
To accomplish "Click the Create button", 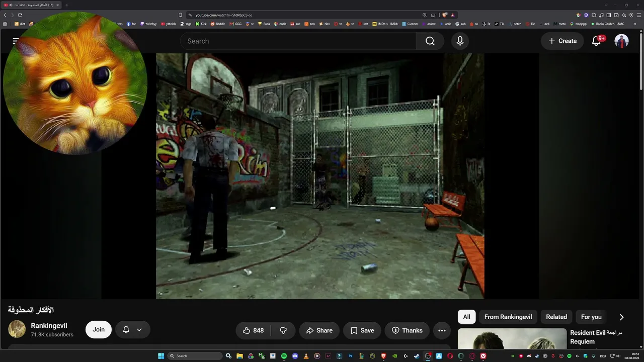I will click(x=562, y=41).
